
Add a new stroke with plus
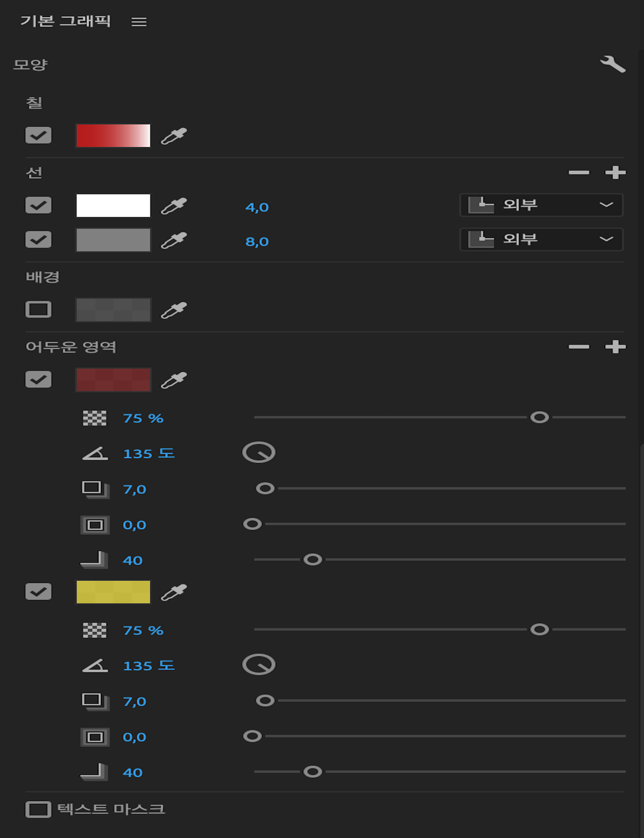point(615,173)
